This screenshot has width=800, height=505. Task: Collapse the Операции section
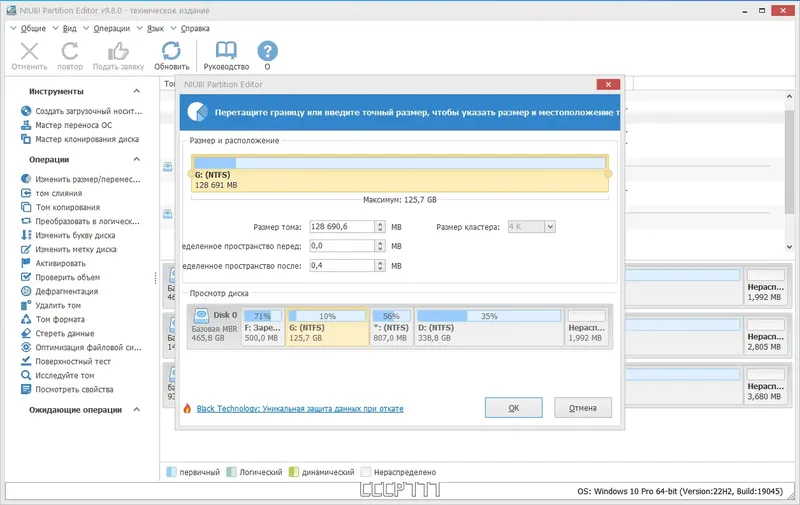(137, 160)
